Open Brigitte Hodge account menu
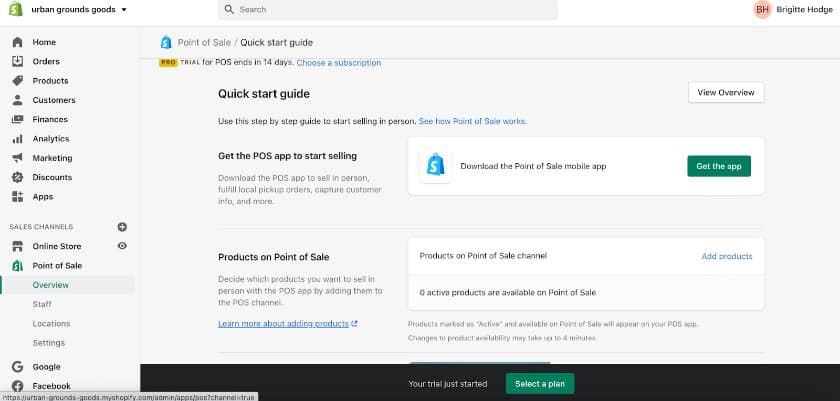 click(x=793, y=9)
